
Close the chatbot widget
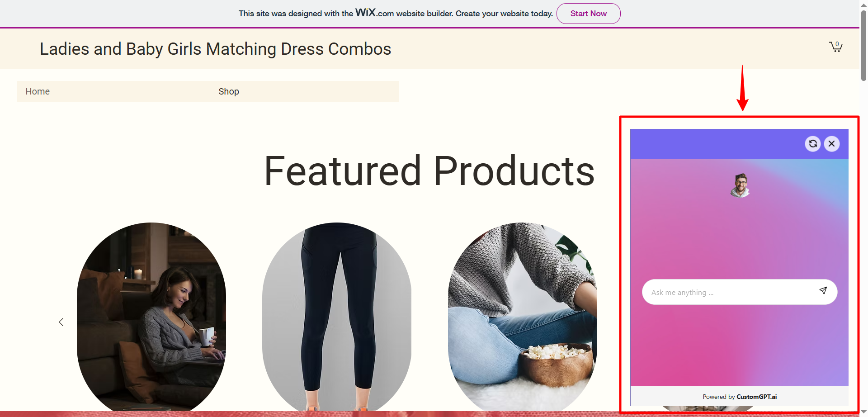coord(831,144)
